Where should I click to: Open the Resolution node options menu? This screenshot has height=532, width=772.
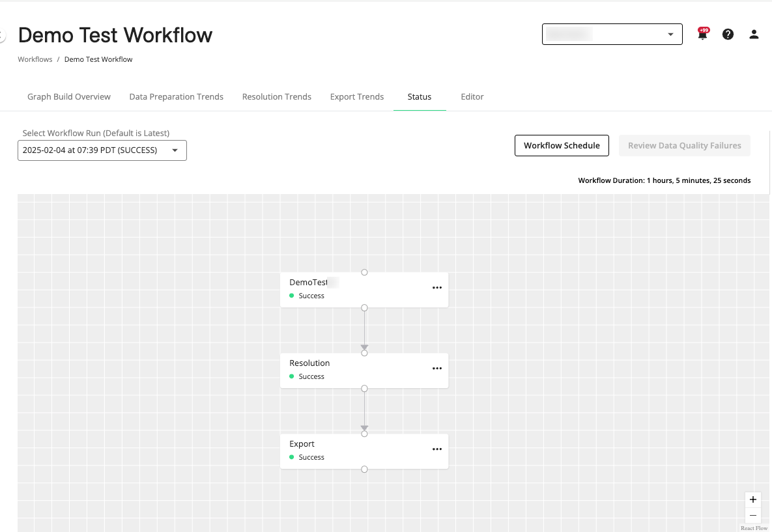[x=436, y=369]
